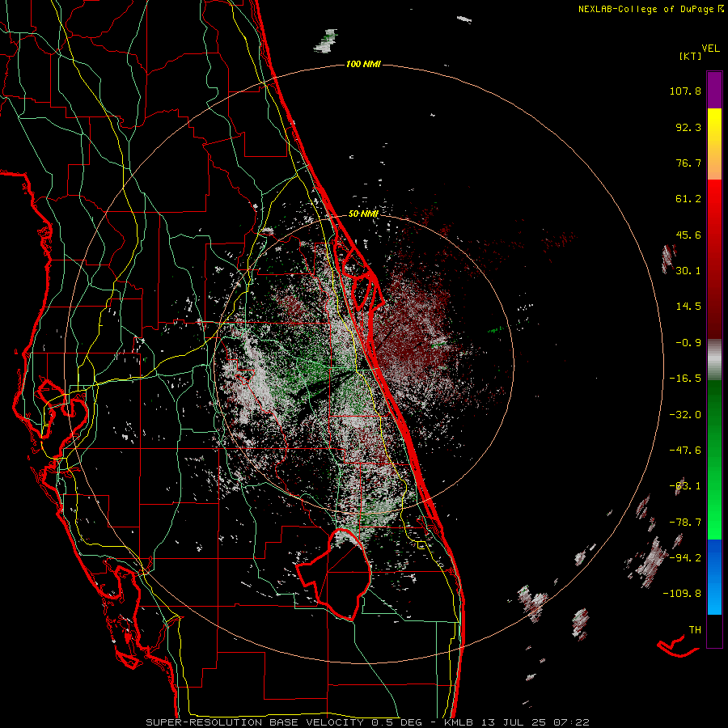This screenshot has width=728, height=728.
Task: Pick the purple segment of velocity scale
Action: tap(714, 90)
